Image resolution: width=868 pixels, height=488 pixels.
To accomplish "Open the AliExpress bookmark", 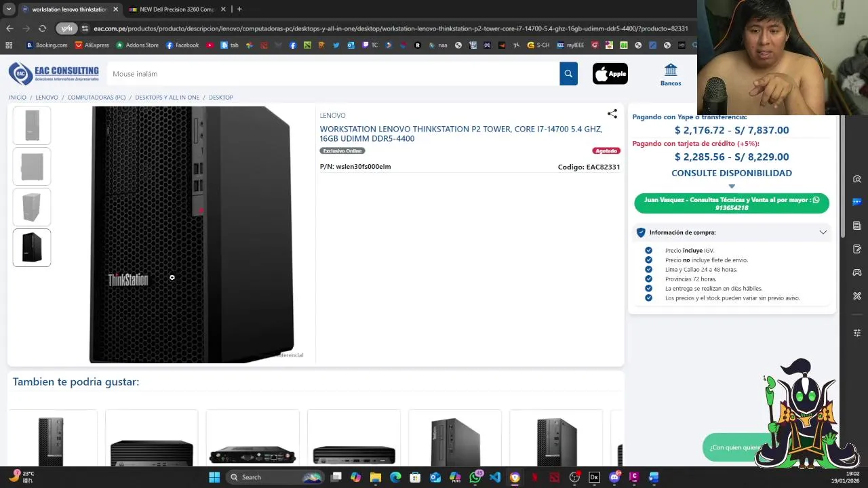I will coord(92,45).
